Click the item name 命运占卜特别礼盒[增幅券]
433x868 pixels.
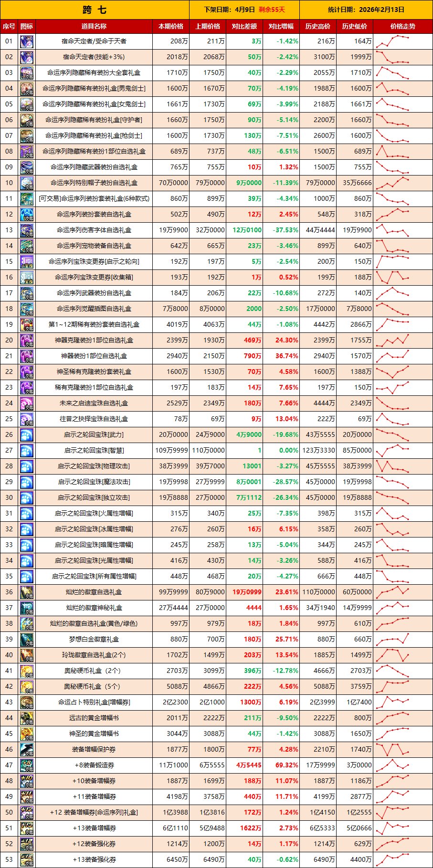(x=94, y=703)
